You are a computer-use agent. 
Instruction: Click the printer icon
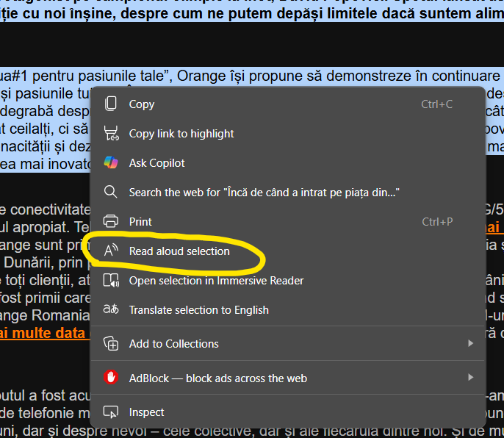111,221
